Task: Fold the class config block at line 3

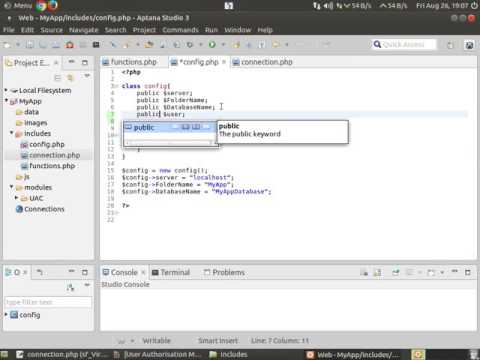Action: click(116, 86)
